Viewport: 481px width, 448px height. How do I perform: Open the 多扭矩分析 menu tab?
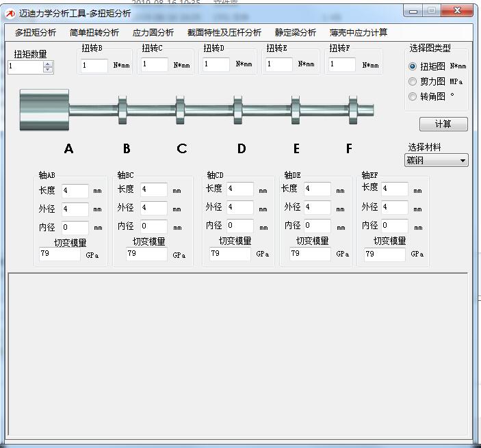[36, 33]
